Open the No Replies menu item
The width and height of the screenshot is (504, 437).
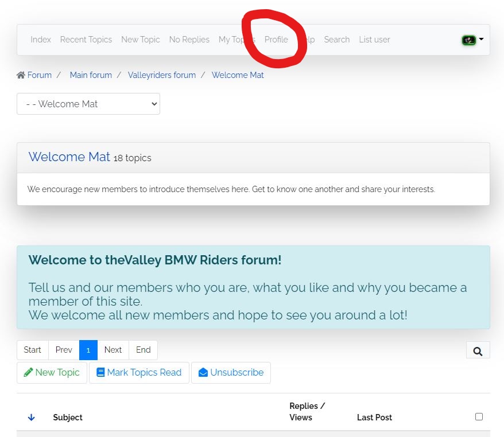pyautogui.click(x=189, y=40)
